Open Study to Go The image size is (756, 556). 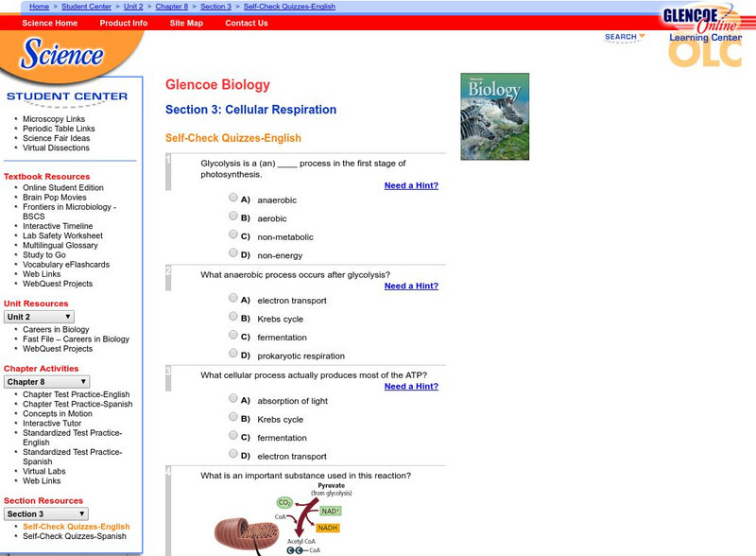click(x=44, y=255)
